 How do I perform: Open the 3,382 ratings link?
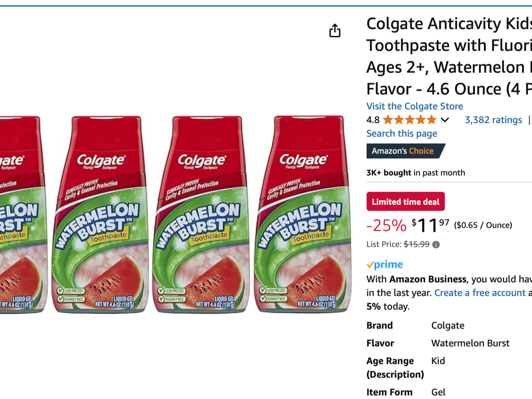tap(493, 120)
